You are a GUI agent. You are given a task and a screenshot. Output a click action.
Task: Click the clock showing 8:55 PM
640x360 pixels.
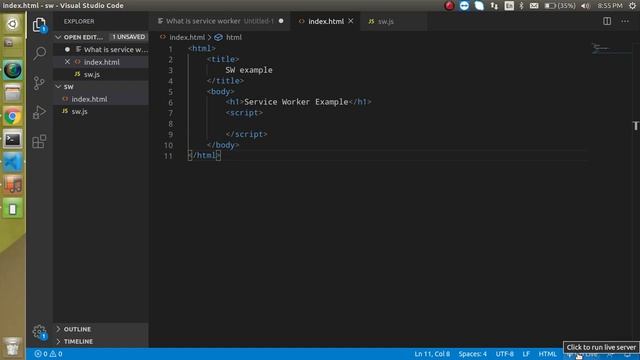610,6
